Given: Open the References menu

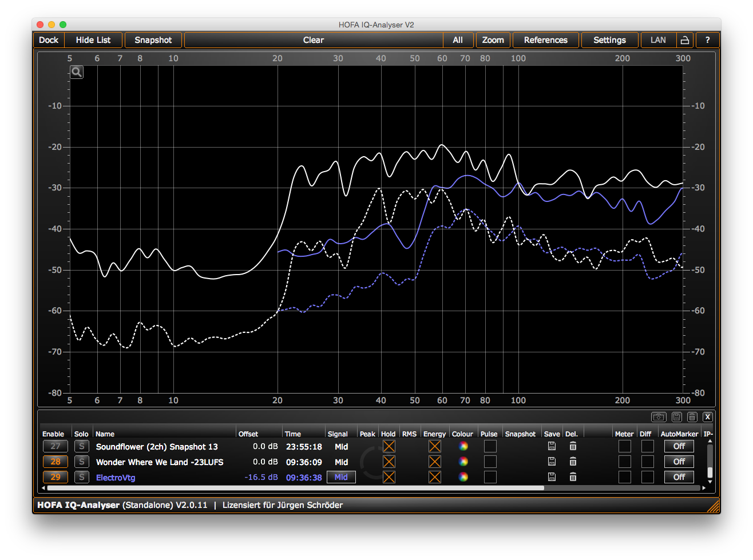Looking at the screenshot, I should coord(545,40).
